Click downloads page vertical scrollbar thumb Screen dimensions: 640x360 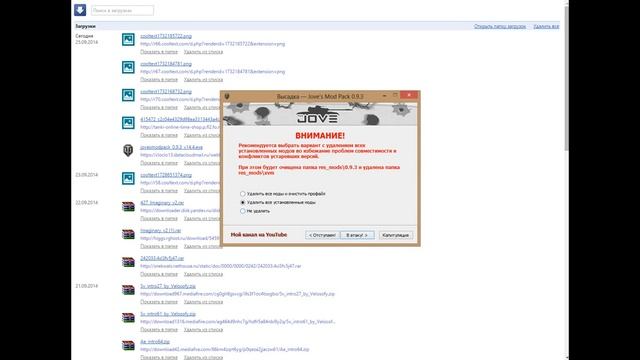tap(567, 78)
